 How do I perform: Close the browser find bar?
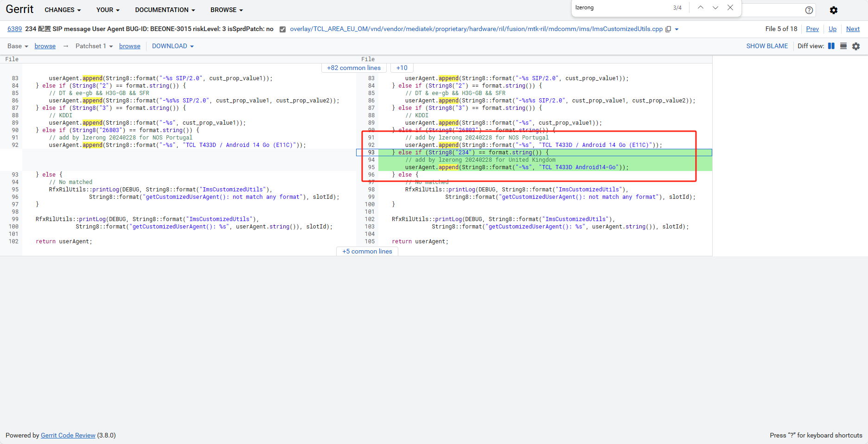click(x=730, y=7)
